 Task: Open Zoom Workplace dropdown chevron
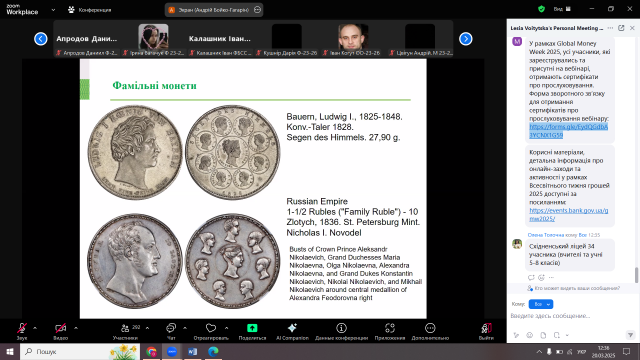click(x=53, y=10)
